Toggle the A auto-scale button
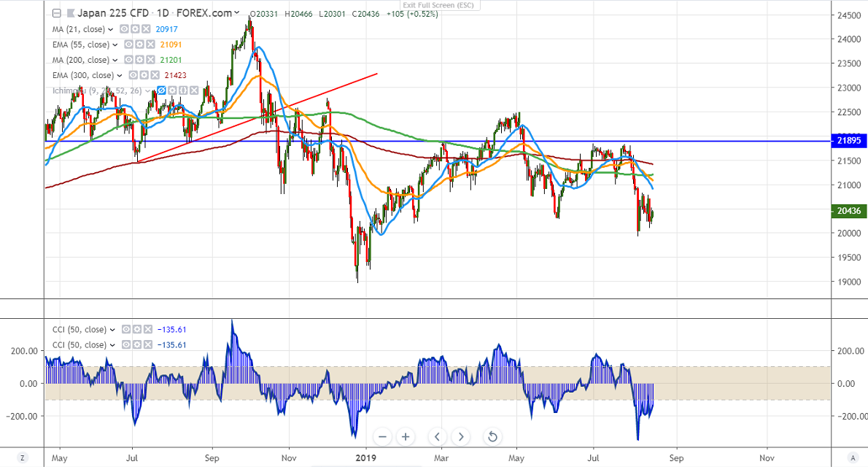The width and height of the screenshot is (868, 467). tap(853, 458)
